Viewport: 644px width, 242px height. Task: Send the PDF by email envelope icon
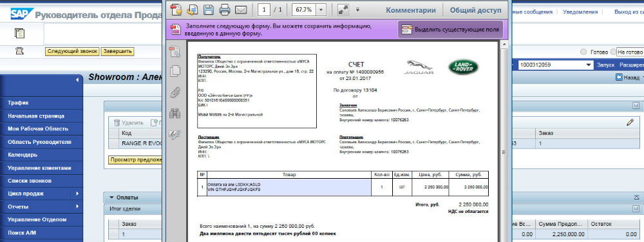coord(241,10)
